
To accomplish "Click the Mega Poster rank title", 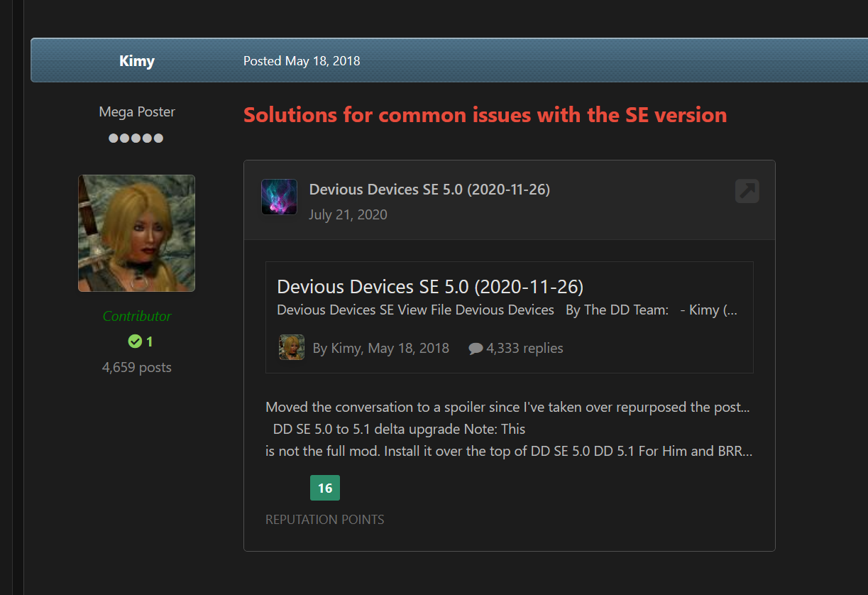I will point(137,111).
